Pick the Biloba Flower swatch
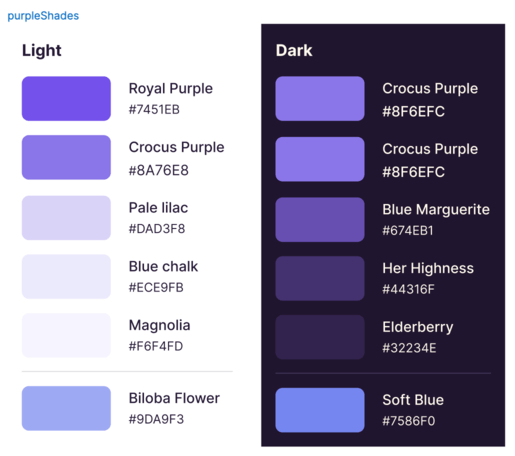 pyautogui.click(x=66, y=408)
